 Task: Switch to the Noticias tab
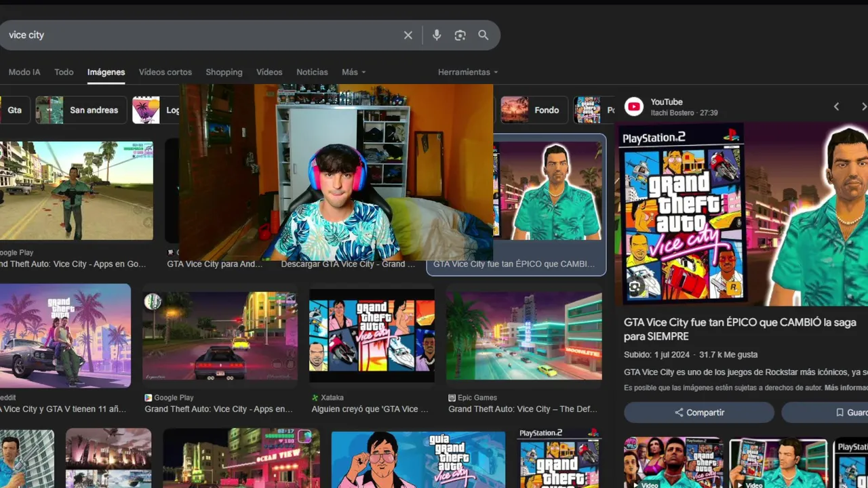(312, 73)
